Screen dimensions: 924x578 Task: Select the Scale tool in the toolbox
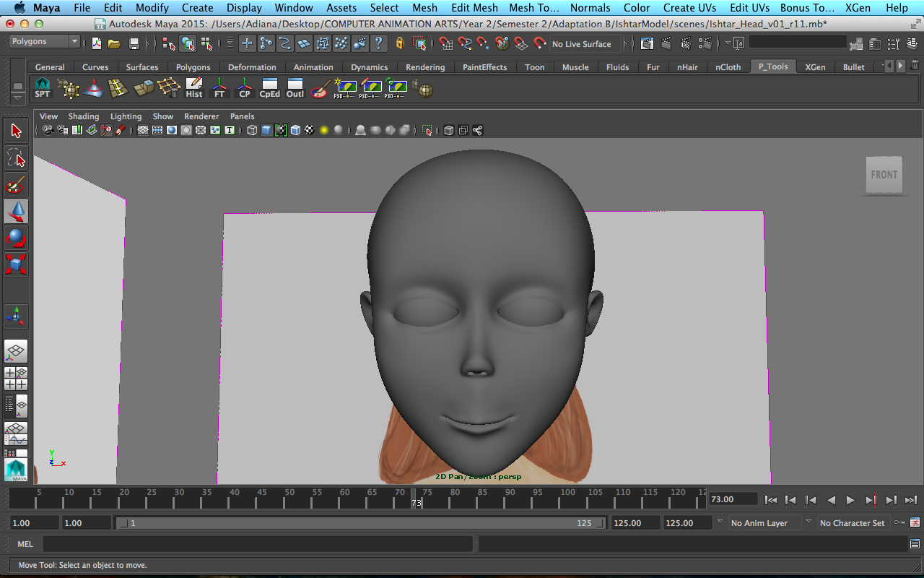click(x=16, y=264)
